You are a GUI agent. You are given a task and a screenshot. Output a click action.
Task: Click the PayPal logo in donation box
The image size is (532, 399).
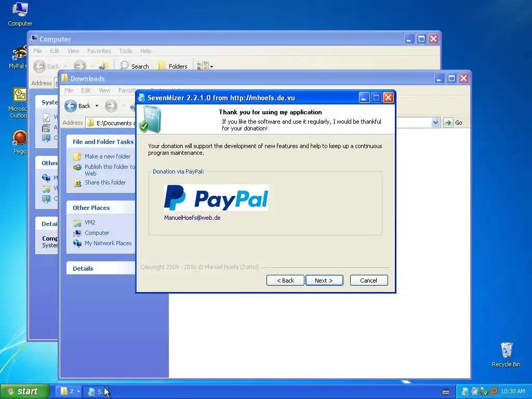pos(216,198)
